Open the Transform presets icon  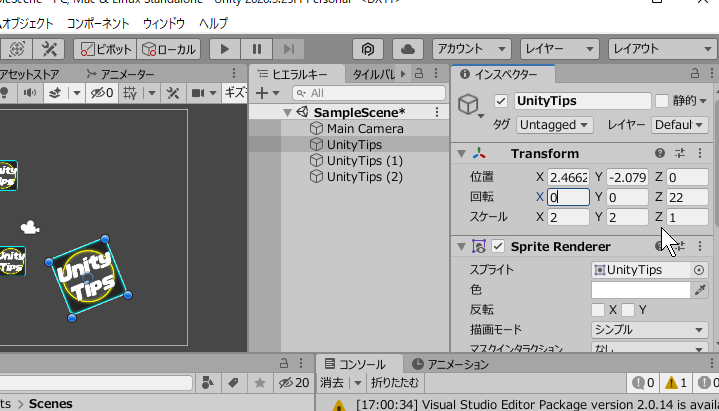680,153
